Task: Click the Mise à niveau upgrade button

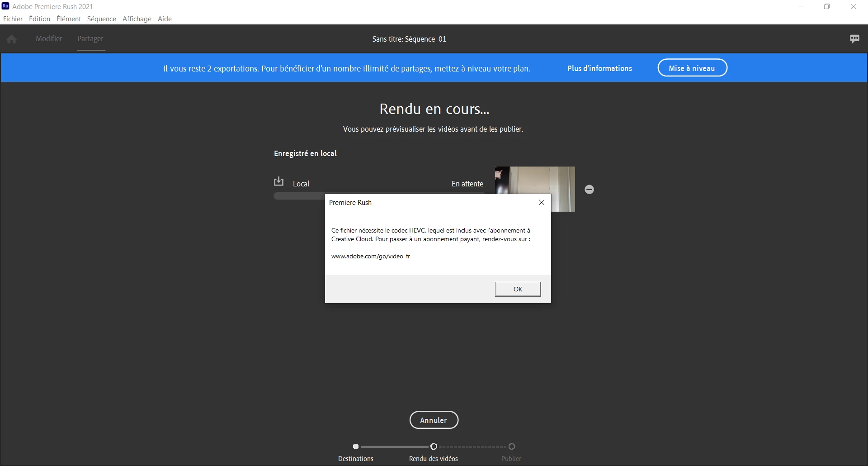Action: tap(692, 68)
